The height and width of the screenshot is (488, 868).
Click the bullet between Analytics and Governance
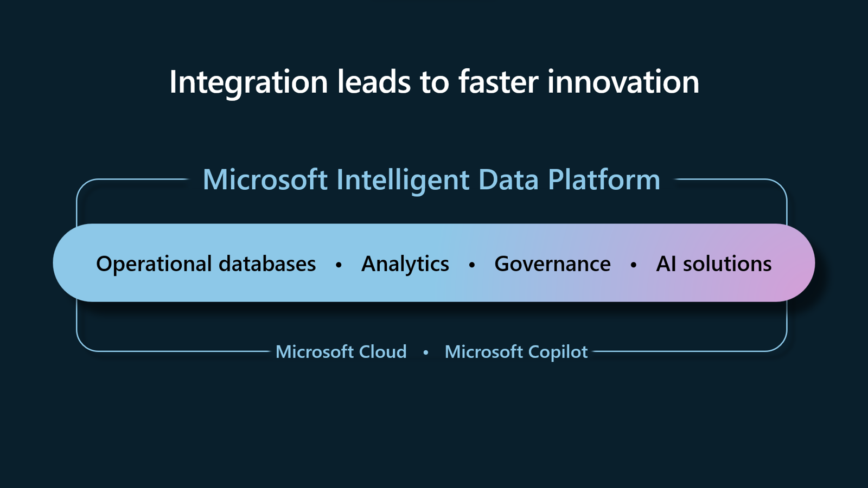(x=472, y=265)
